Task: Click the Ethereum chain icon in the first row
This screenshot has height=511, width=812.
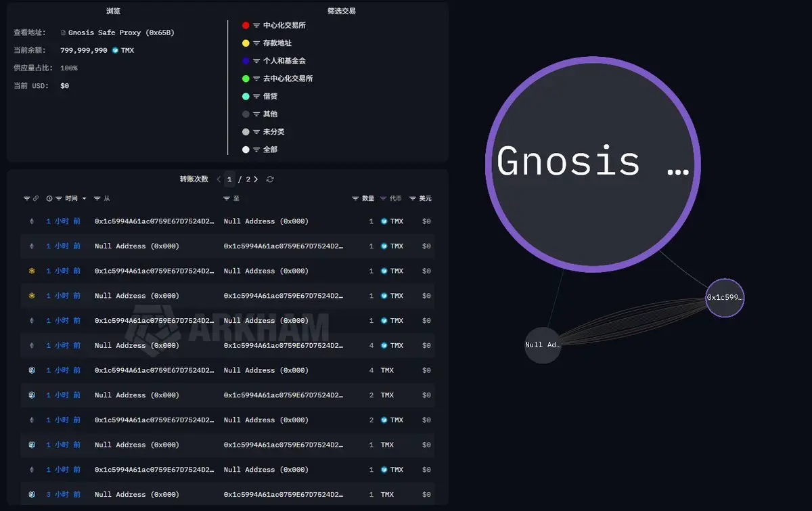Action: (x=31, y=221)
